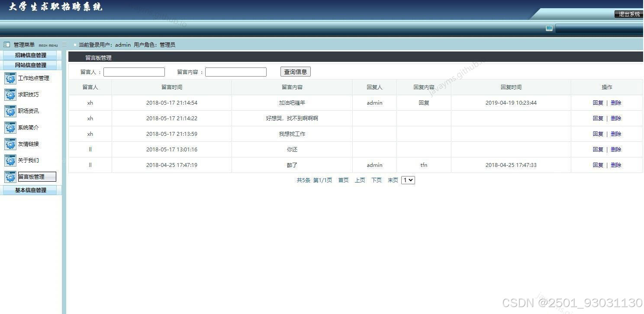Click the 留言板管理 panel heading
This screenshot has width=644, height=314.
click(x=98, y=58)
